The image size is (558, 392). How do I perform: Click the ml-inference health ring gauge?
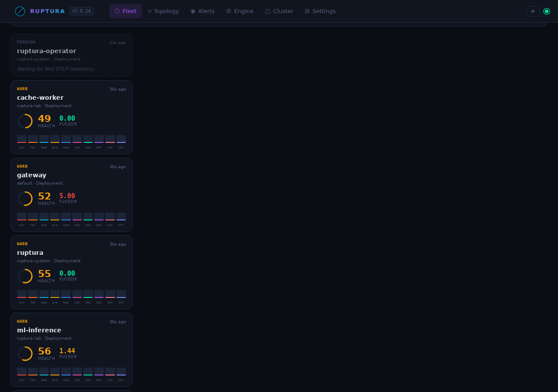[x=25, y=354]
